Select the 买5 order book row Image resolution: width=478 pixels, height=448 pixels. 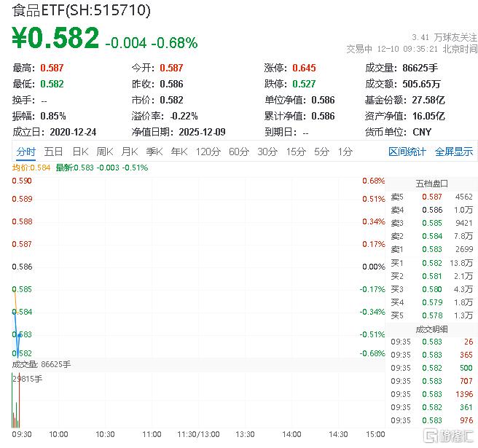click(x=431, y=315)
